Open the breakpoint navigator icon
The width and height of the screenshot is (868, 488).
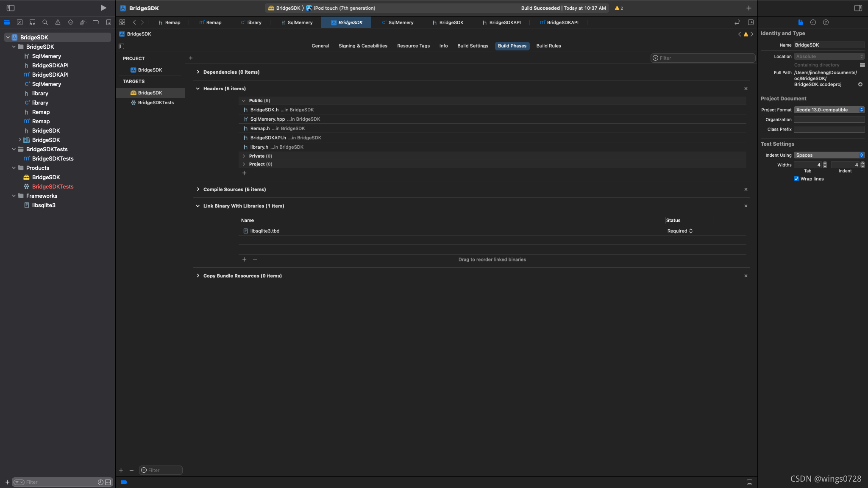tap(96, 22)
